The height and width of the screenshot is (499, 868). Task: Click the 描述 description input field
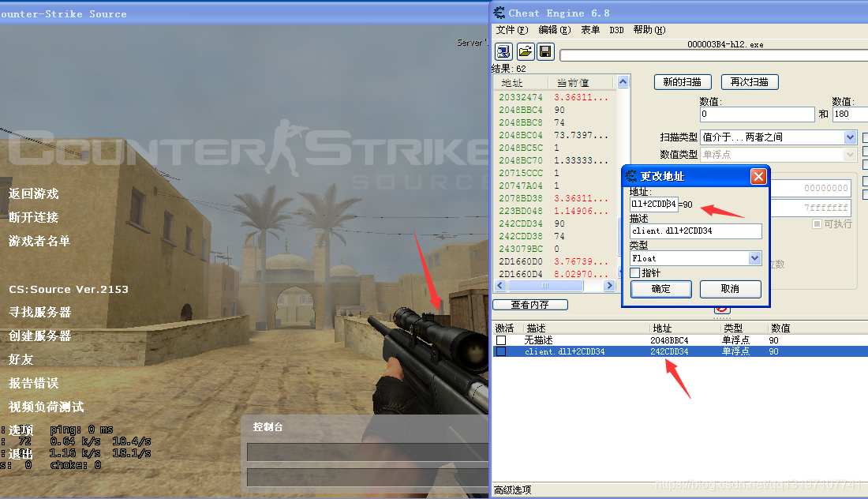tap(696, 231)
